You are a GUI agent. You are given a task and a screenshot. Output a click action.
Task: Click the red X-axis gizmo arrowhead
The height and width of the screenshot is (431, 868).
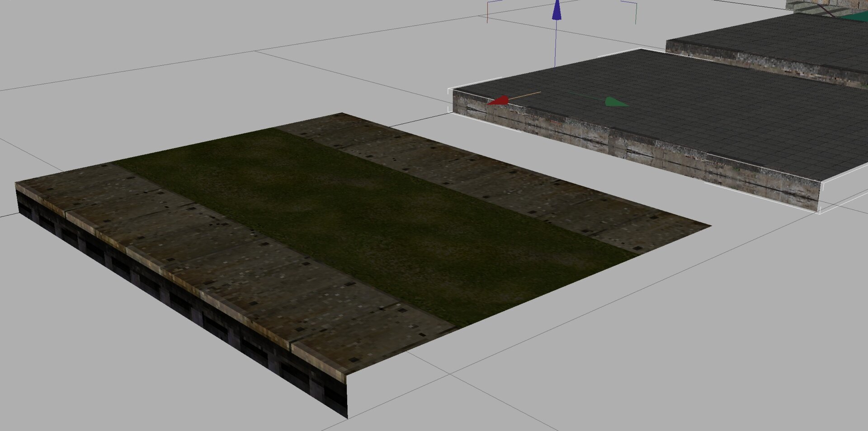click(498, 101)
